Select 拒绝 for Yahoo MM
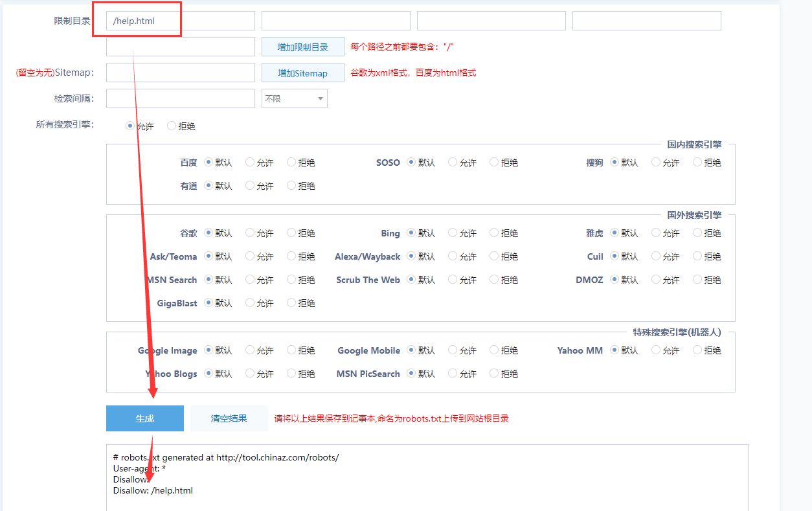Image resolution: width=812 pixels, height=511 pixels. click(x=697, y=350)
